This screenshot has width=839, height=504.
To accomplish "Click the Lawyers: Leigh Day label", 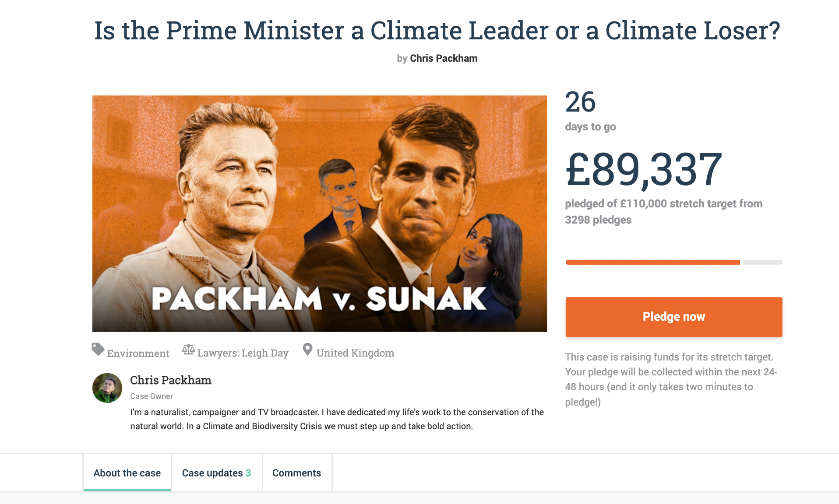I will [243, 353].
